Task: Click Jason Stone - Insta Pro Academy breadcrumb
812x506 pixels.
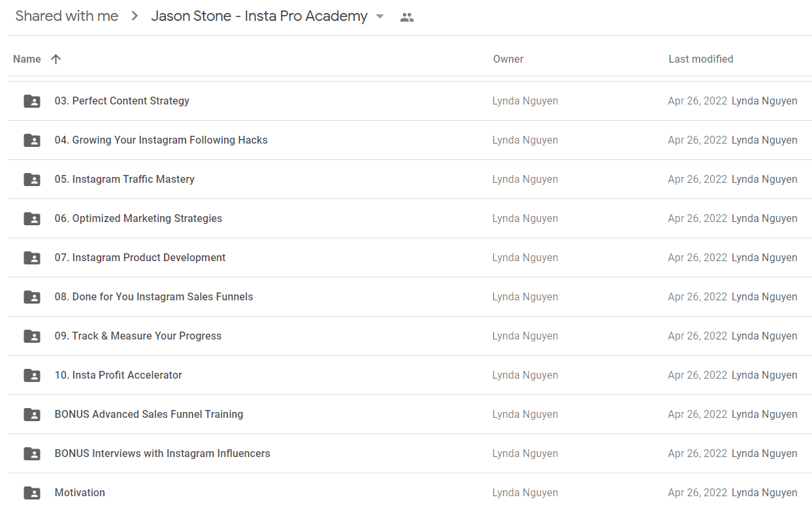Action: coord(259,16)
